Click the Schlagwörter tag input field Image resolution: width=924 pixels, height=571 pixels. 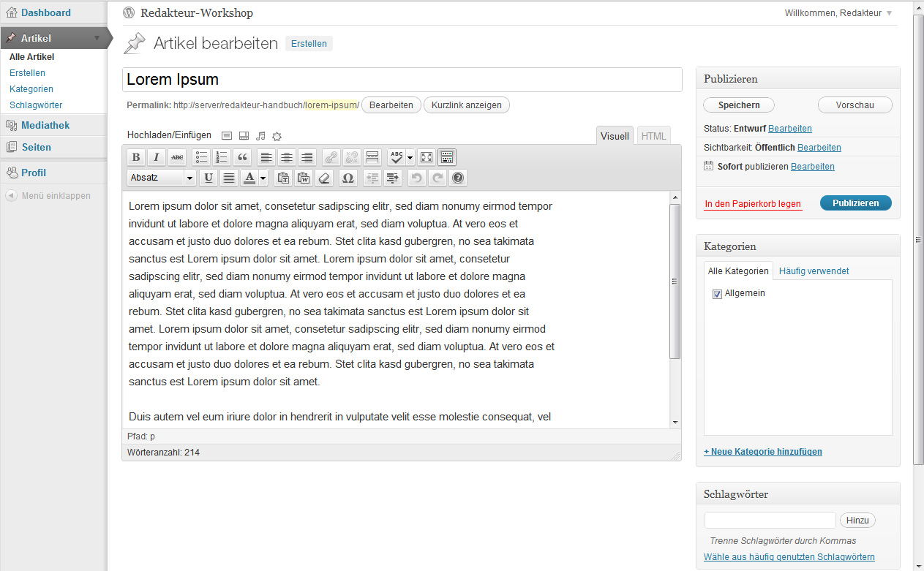770,521
